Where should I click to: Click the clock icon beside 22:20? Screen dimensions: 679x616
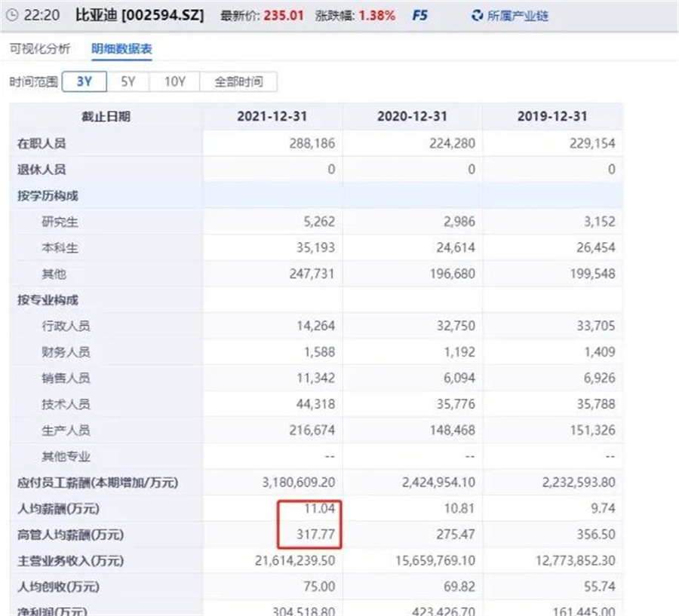click(x=12, y=16)
